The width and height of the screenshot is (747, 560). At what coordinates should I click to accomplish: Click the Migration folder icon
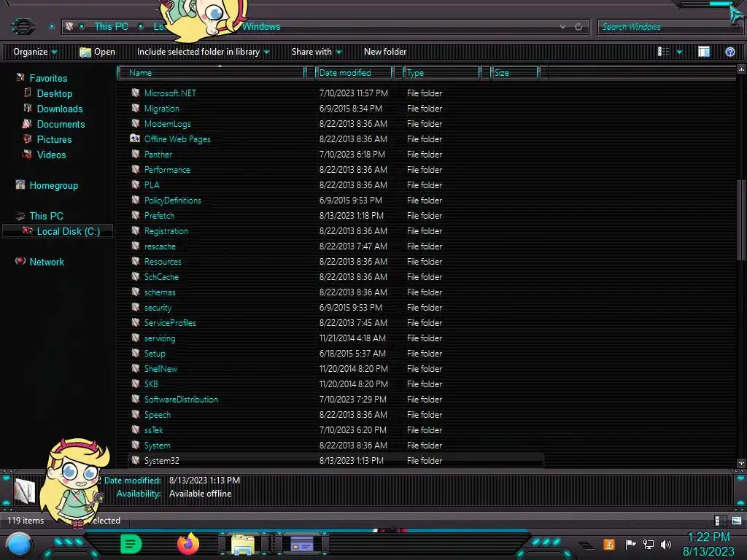135,108
